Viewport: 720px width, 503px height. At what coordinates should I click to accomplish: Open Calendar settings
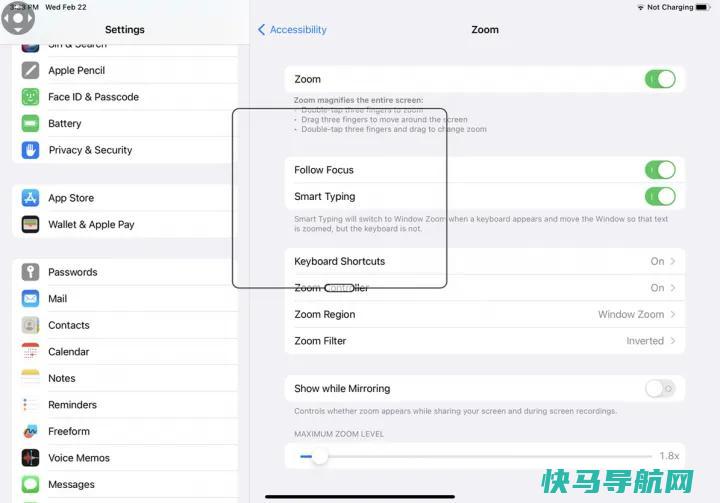[x=125, y=351]
